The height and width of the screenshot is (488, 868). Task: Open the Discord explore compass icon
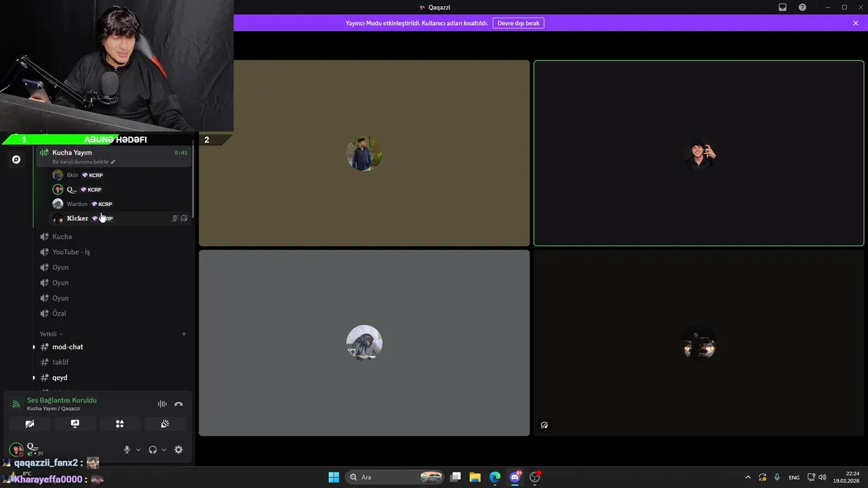[16, 159]
